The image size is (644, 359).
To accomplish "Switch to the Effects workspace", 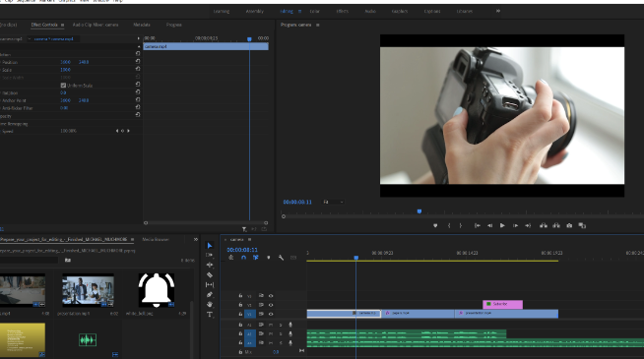I will (x=343, y=12).
